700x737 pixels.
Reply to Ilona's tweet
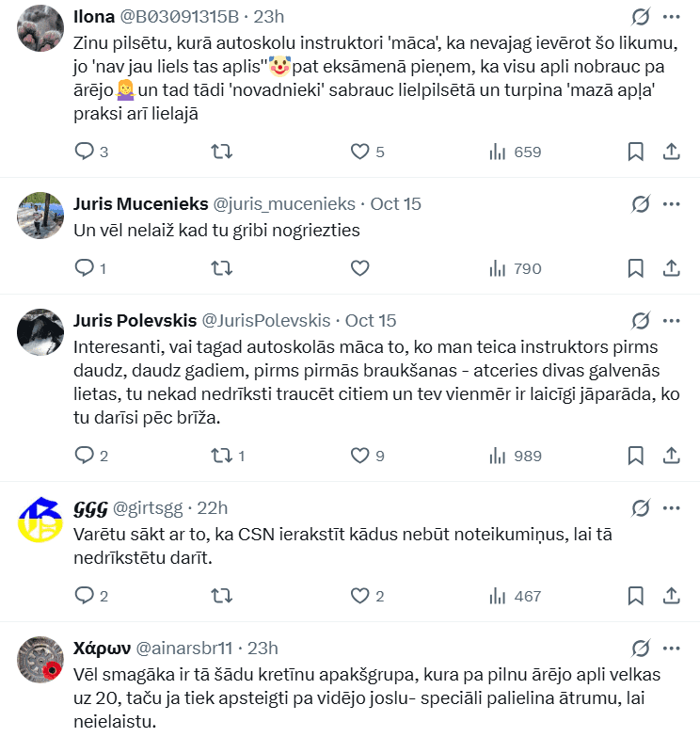coord(85,152)
